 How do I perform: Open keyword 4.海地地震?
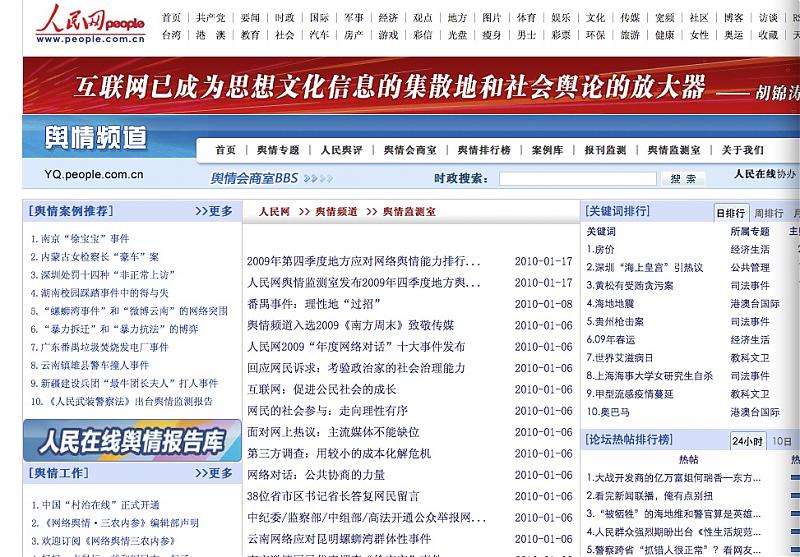(x=610, y=303)
